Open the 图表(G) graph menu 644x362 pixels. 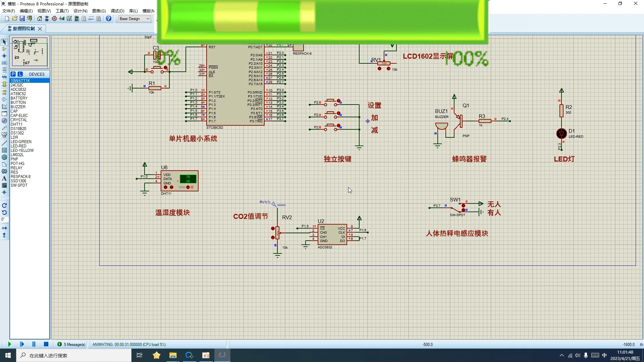point(99,11)
